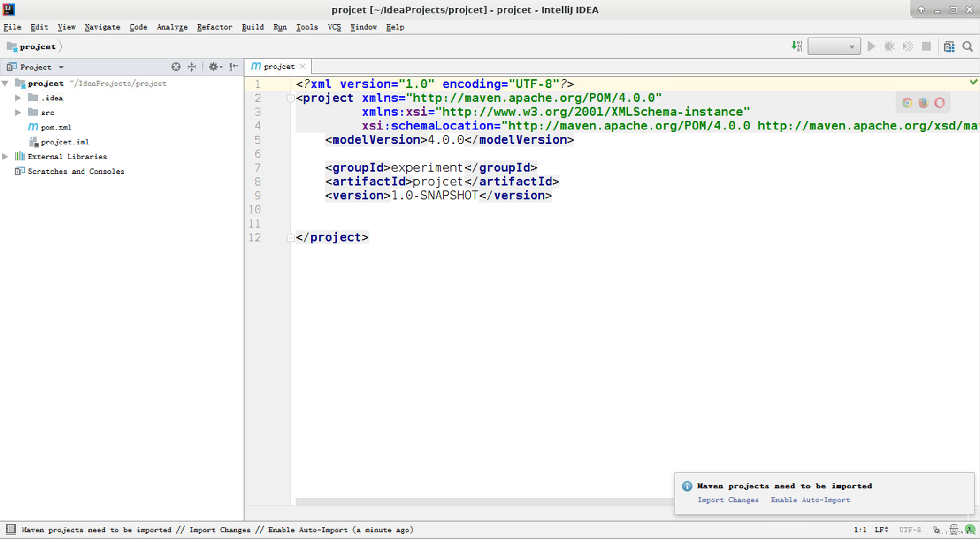Screen dimensions: 980x539
Task: Click green event log notification bubble
Action: pos(970,530)
